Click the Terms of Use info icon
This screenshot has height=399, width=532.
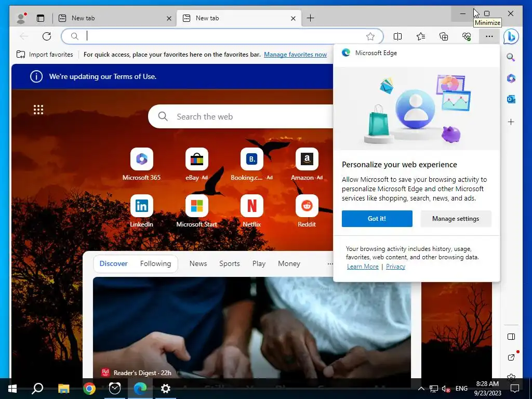coord(36,76)
